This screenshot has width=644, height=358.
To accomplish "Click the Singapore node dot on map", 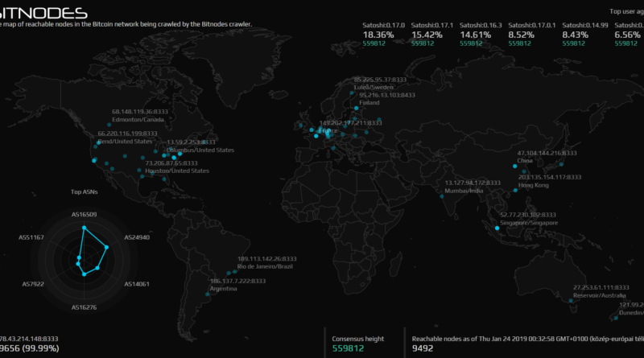I will (497, 228).
